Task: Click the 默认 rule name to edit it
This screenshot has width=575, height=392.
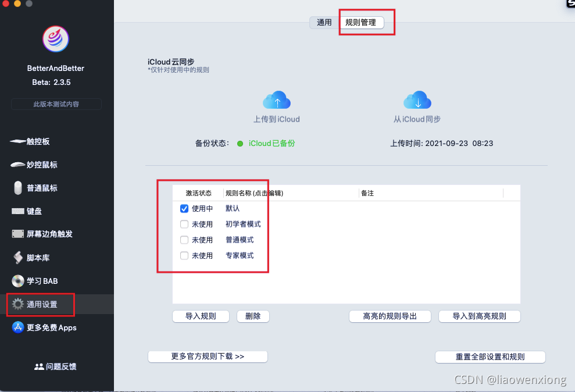Action: 231,208
